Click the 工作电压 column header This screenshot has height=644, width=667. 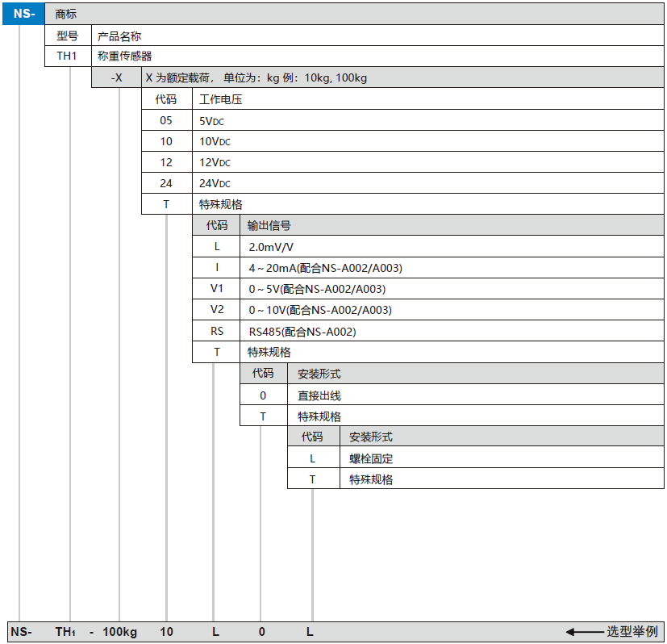click(x=220, y=99)
